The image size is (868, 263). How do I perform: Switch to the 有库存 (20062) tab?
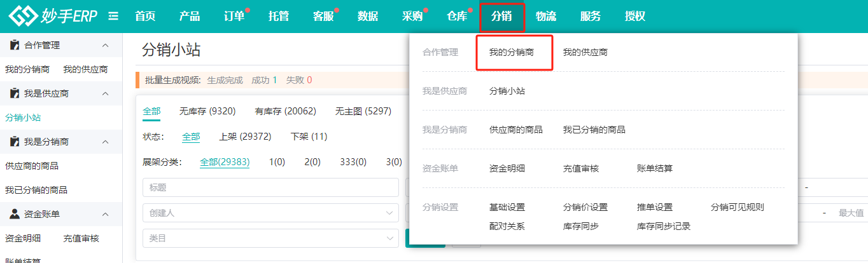285,111
